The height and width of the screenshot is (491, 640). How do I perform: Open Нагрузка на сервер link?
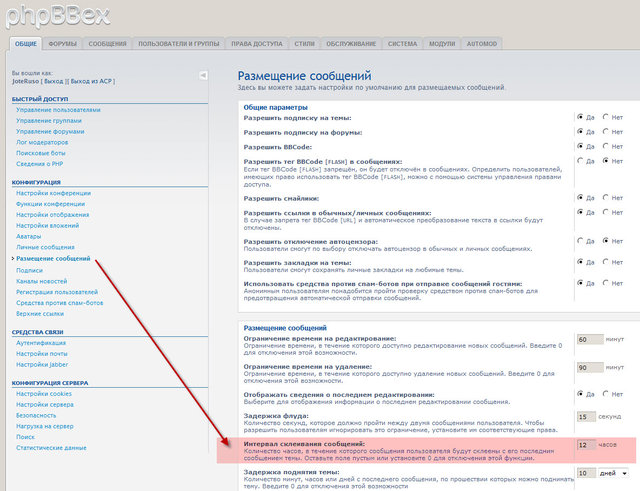click(45, 426)
